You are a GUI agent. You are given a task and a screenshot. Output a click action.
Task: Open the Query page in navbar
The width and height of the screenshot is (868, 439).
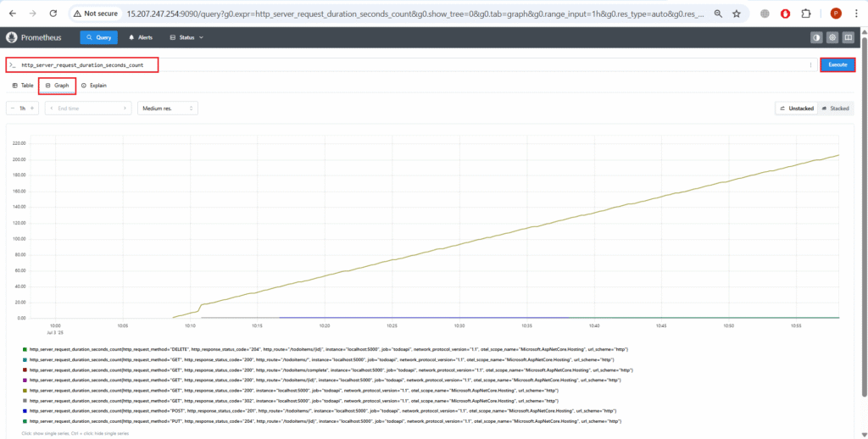click(99, 37)
